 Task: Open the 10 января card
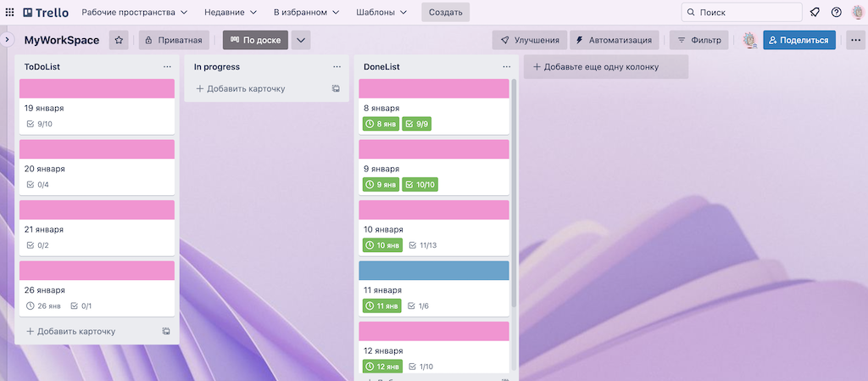[434, 228]
